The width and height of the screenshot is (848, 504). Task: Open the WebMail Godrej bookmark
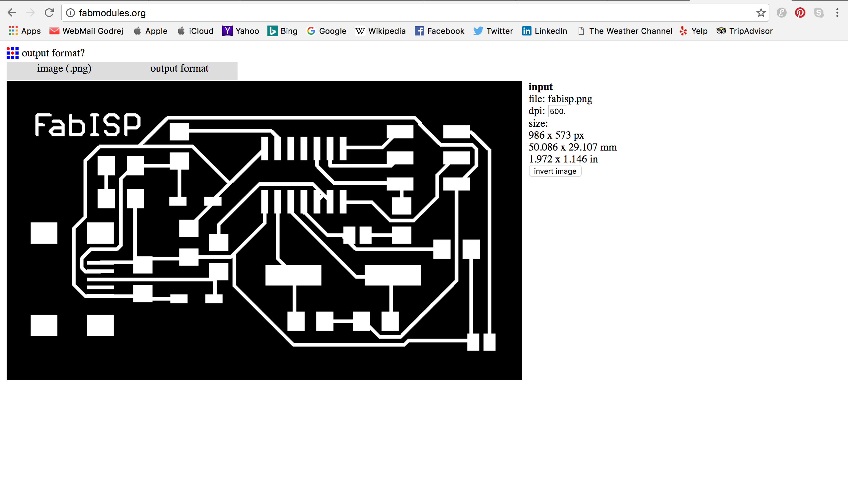[86, 31]
